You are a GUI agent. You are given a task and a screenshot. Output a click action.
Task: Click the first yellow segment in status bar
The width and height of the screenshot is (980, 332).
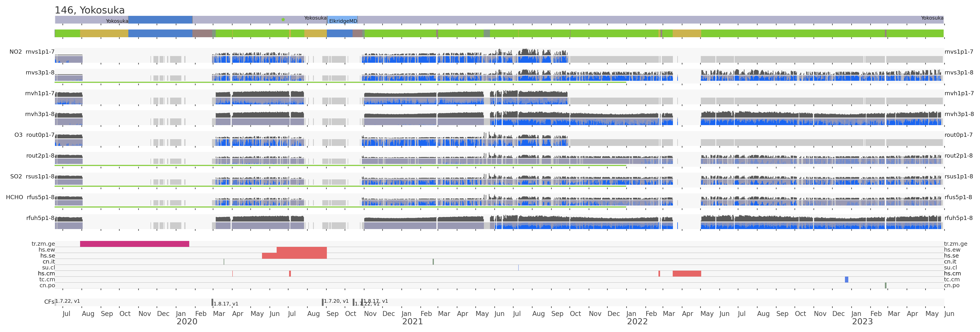pos(104,33)
